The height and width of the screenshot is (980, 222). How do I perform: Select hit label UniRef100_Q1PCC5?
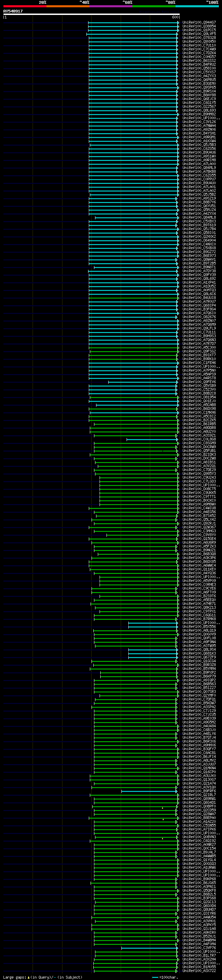[199, 30]
